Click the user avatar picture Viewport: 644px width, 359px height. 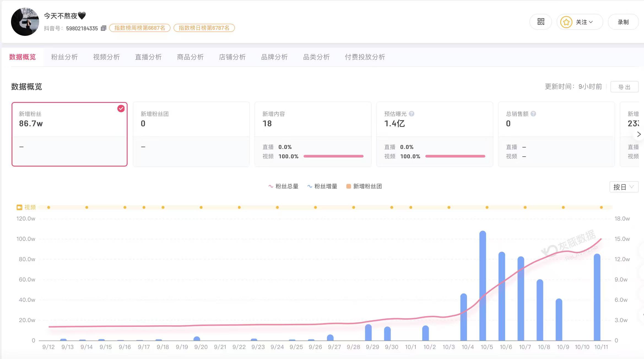point(25,22)
